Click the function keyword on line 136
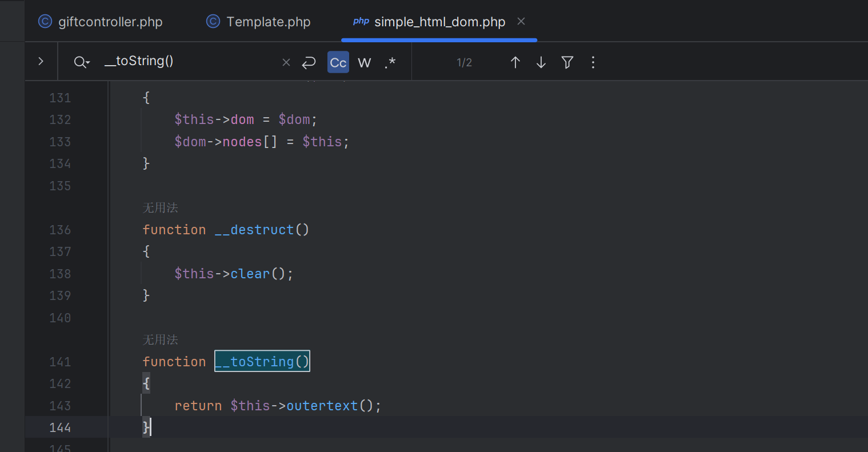Image resolution: width=868 pixels, height=452 pixels. click(174, 230)
